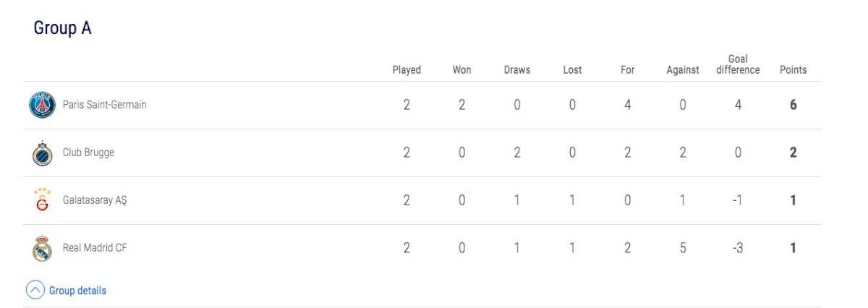
Task: Click the Lost column header
Action: coord(572,70)
